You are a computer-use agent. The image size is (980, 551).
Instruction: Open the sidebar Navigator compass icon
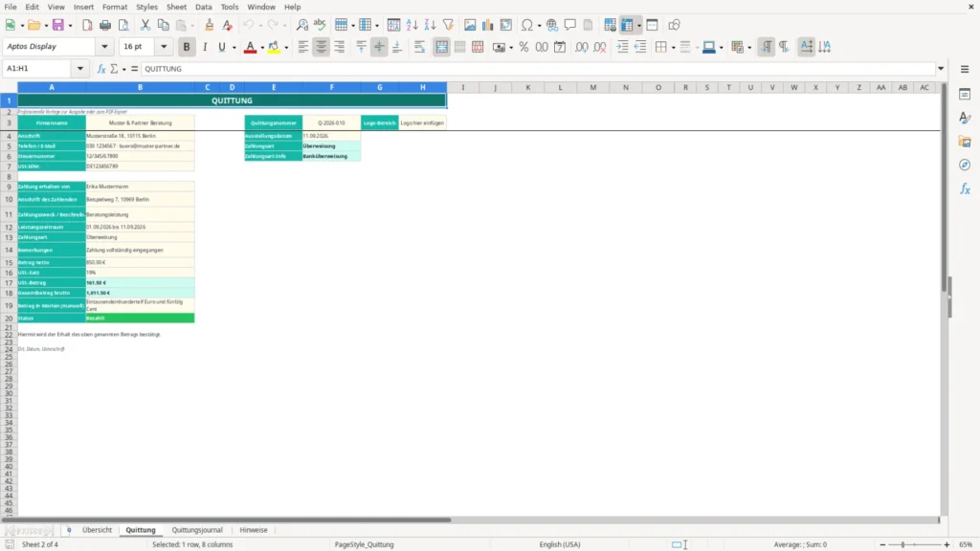(x=965, y=165)
